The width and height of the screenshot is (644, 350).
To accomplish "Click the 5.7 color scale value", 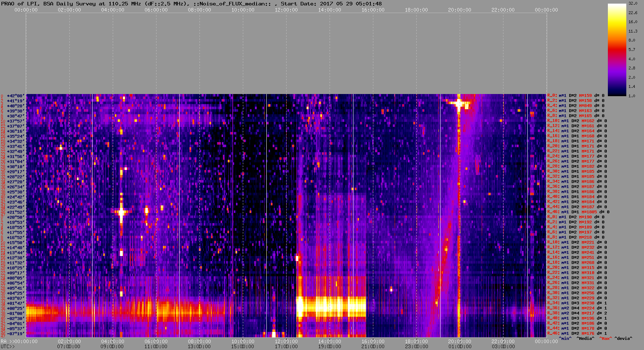I will 632,50.
